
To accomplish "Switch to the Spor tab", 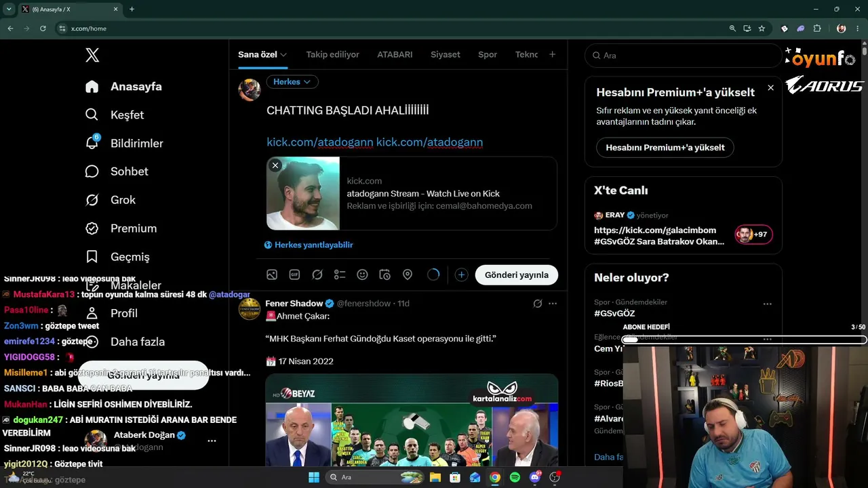I will 488,54.
